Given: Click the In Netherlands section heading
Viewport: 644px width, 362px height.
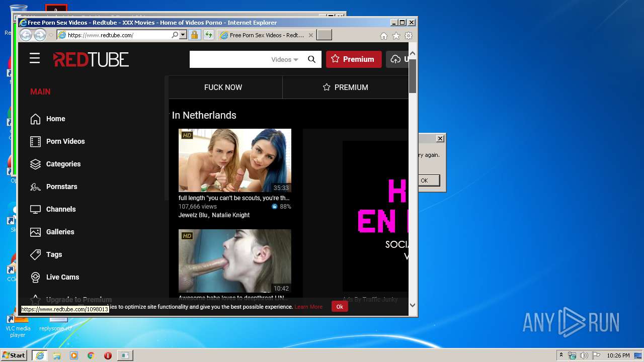Looking at the screenshot, I should (204, 115).
